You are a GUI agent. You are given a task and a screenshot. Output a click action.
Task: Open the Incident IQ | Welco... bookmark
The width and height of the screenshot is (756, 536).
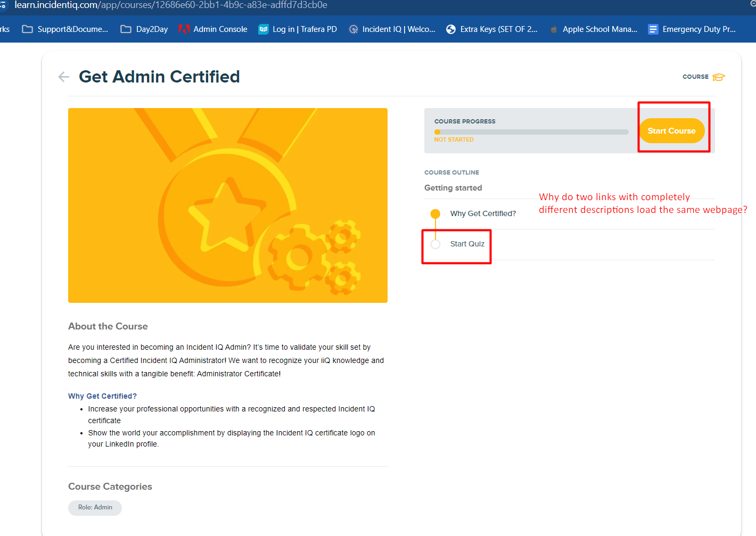point(392,29)
